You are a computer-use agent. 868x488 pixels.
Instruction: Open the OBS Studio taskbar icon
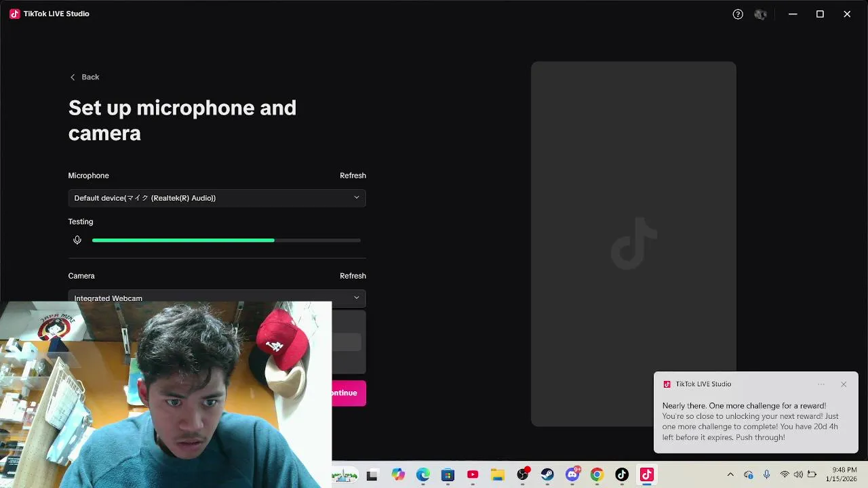[523, 474]
